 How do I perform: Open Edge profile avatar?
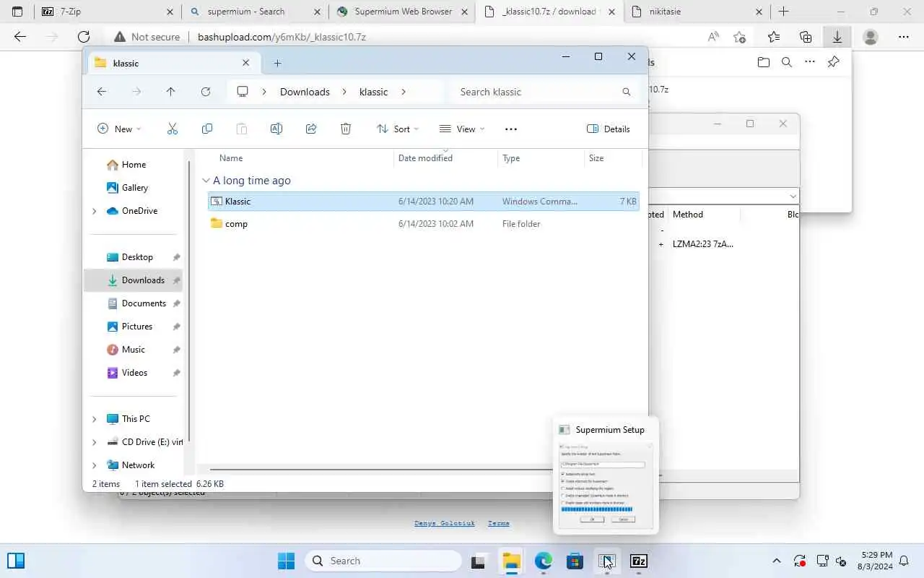(871, 37)
